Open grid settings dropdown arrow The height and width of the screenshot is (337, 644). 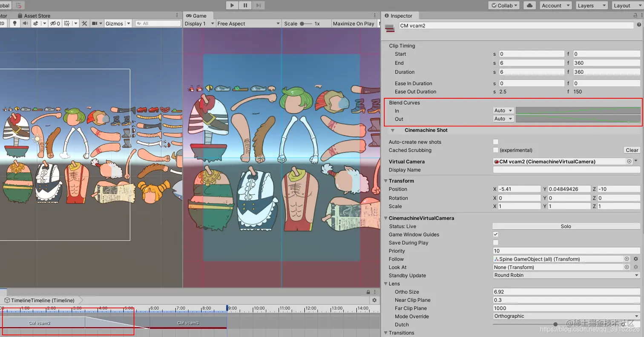tap(76, 23)
